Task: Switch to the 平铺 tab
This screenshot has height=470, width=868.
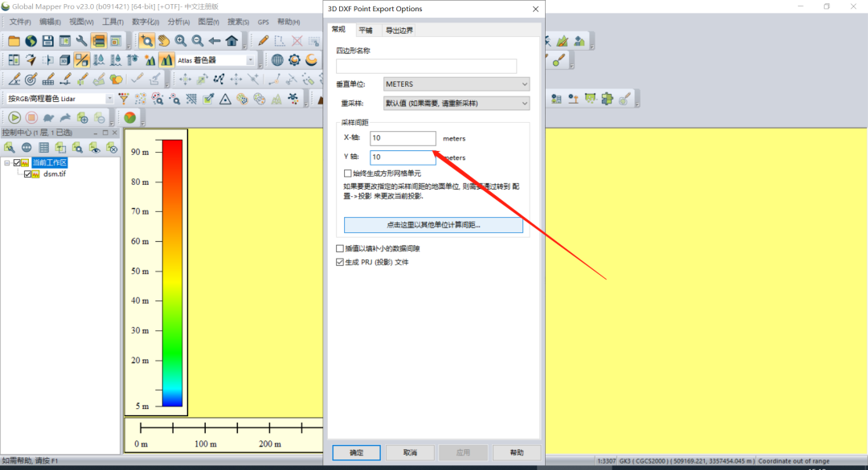Action: [x=366, y=30]
